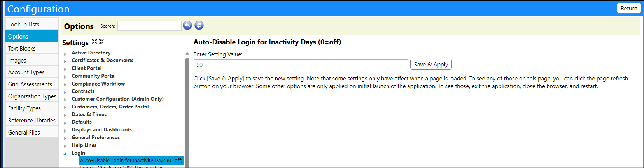Collapse the Login tree node
Image resolution: width=644 pixels, height=168 pixels.
pyautogui.click(x=65, y=154)
